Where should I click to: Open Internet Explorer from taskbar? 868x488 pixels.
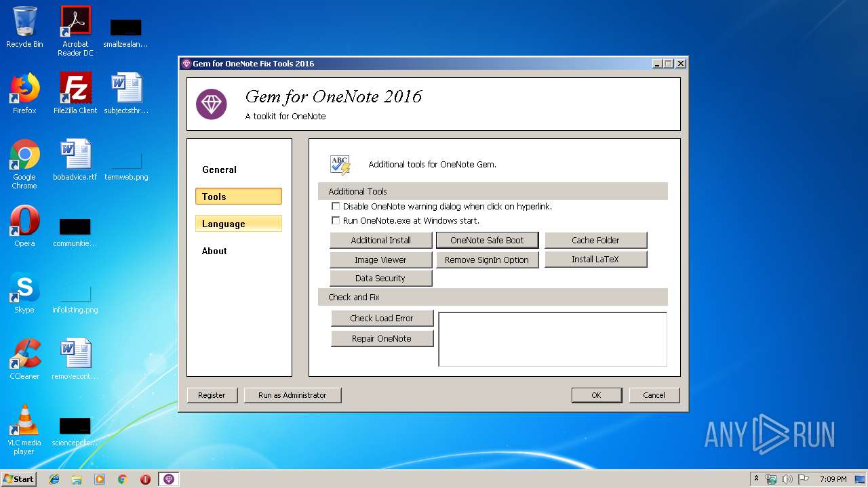coord(54,479)
